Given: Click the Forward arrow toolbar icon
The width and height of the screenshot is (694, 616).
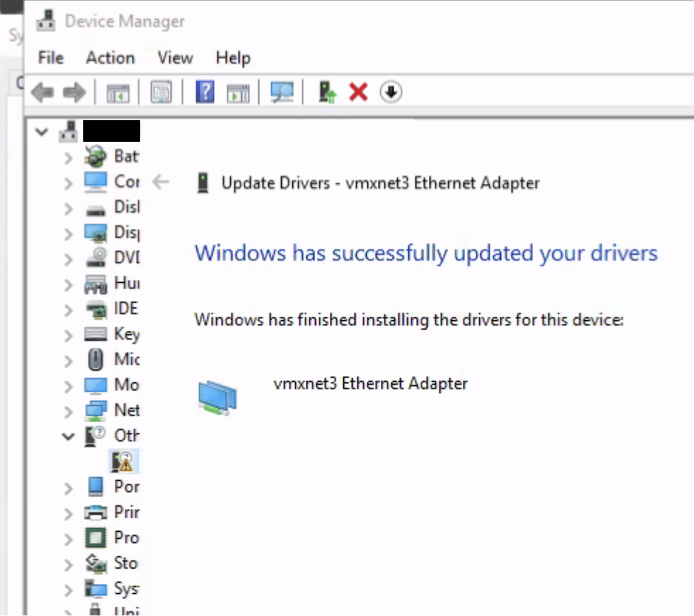Looking at the screenshot, I should 74,93.
